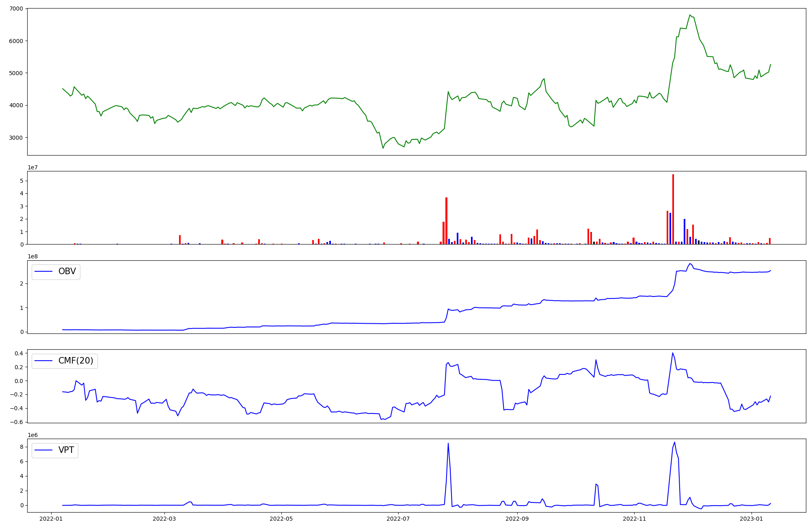The image size is (812, 528).
Task: Click the 2022-09 x-axis date label
Action: pyautogui.click(x=517, y=519)
